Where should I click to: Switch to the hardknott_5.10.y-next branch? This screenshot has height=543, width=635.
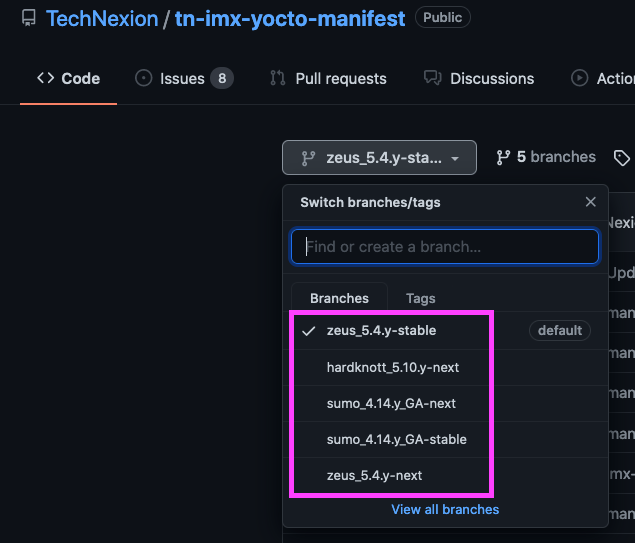pos(445,367)
